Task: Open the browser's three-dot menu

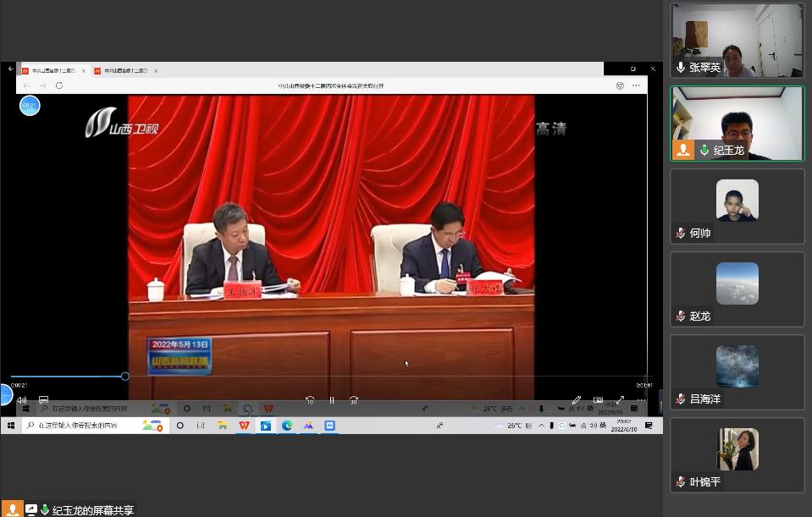Action: (636, 85)
